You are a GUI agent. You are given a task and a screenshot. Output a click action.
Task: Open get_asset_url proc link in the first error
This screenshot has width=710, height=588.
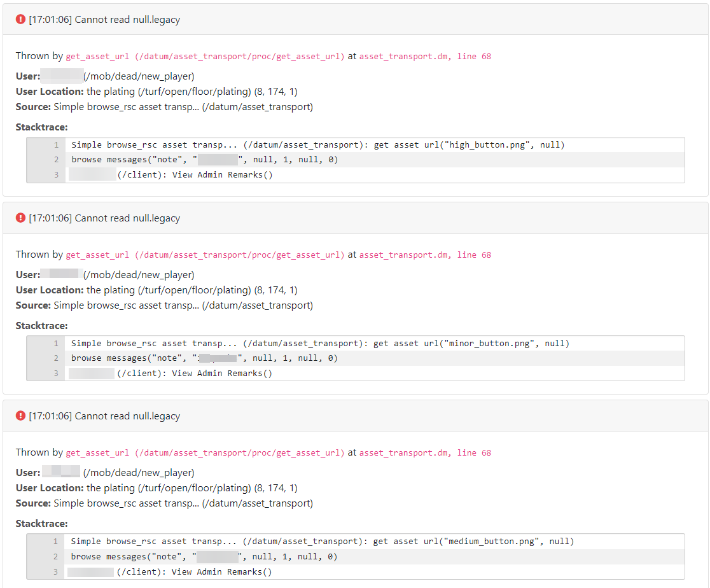click(205, 56)
